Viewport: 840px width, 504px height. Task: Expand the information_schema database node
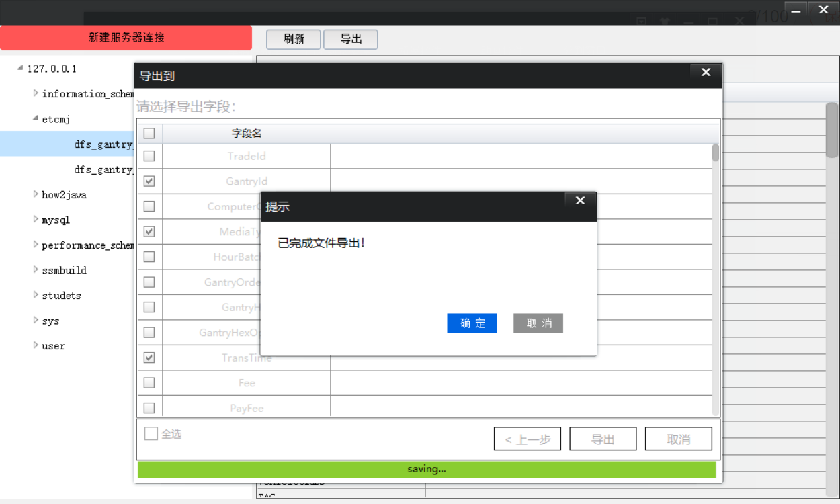tap(36, 93)
